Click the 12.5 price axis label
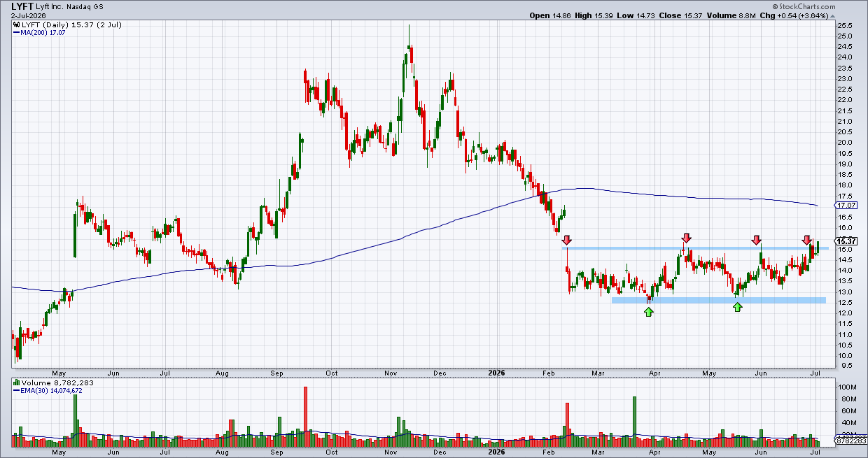Screen dimensions: 868x458 (844, 302)
